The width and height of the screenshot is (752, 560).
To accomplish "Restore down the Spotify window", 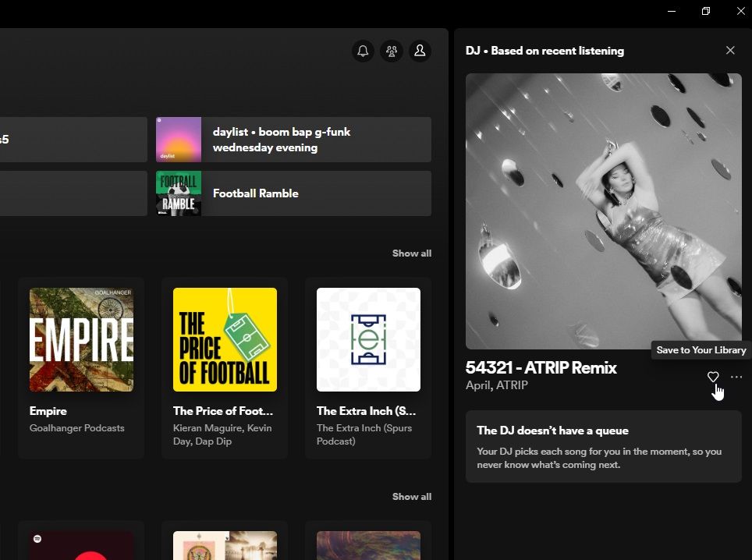I will 705,11.
